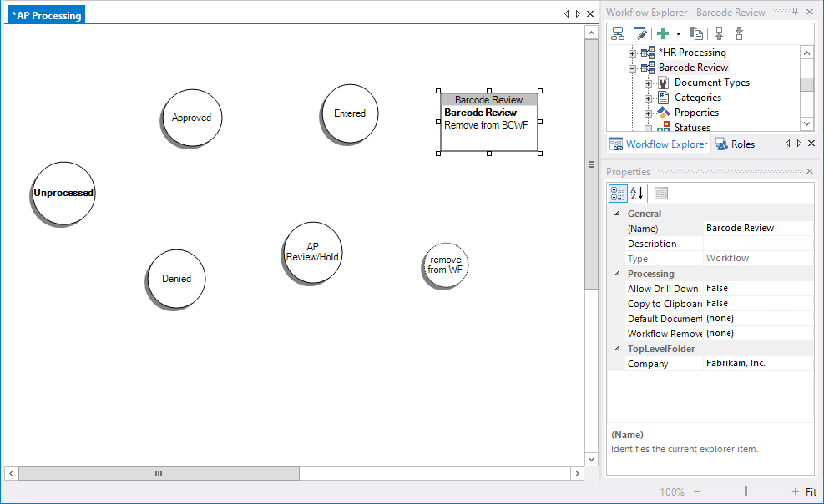Image resolution: width=824 pixels, height=504 pixels.
Task: Collapse the General property group
Action: [617, 213]
